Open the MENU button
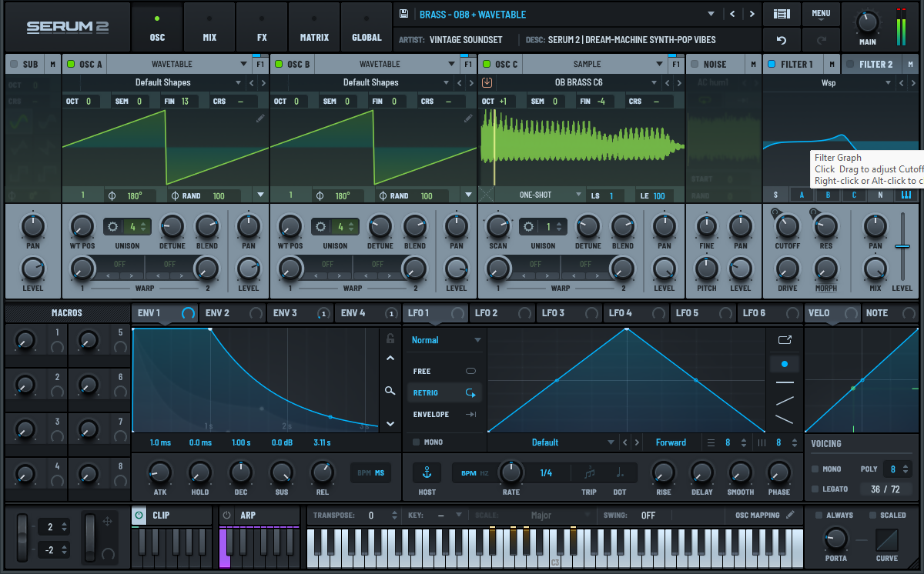Image resolution: width=924 pixels, height=574 pixels. coord(821,14)
